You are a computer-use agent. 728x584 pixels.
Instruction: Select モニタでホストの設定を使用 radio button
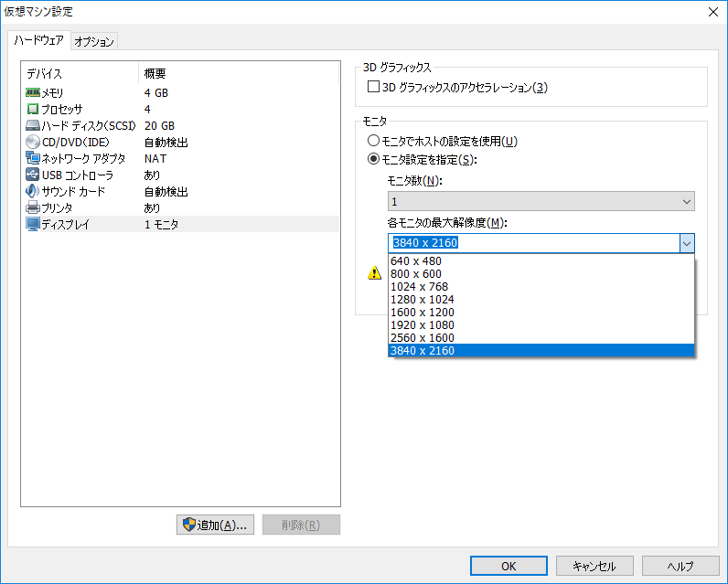click(x=373, y=141)
